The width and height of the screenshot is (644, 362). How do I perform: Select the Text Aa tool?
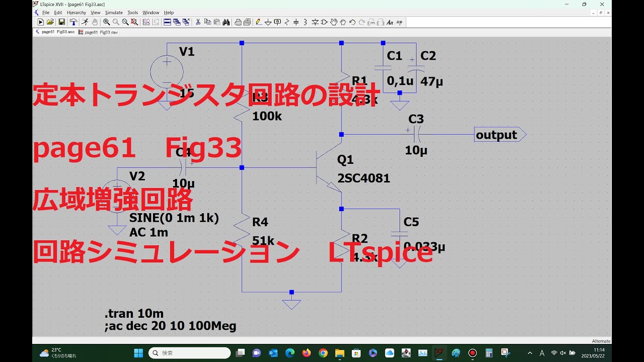tap(390, 22)
